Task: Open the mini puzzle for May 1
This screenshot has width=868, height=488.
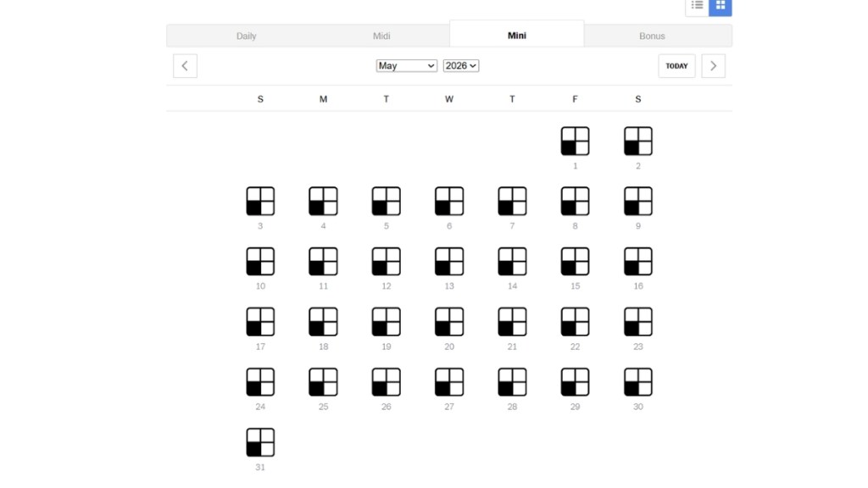Action: coord(575,141)
